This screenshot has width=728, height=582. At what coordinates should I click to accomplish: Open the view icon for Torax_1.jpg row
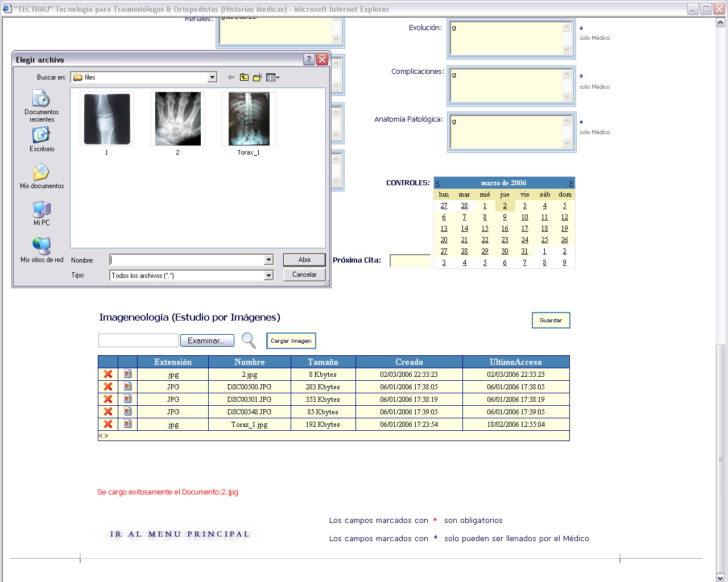128,424
